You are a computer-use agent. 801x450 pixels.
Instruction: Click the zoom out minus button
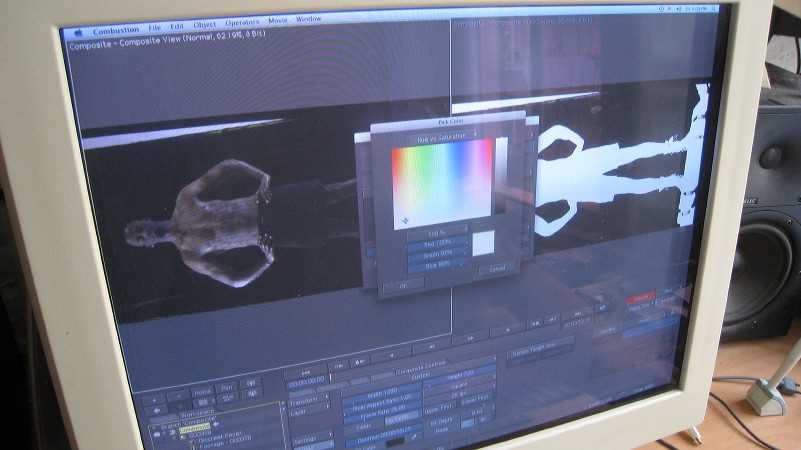point(179,396)
